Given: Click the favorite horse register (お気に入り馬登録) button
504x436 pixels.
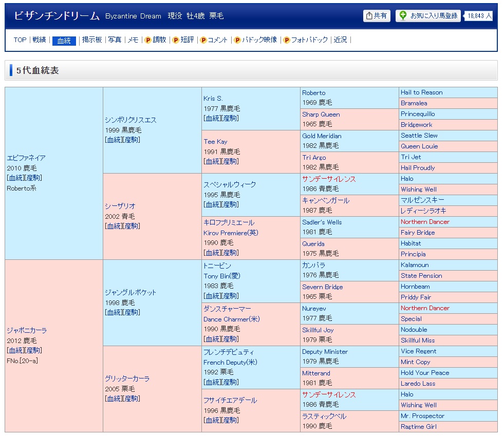Looking at the screenshot, I should tap(428, 16).
